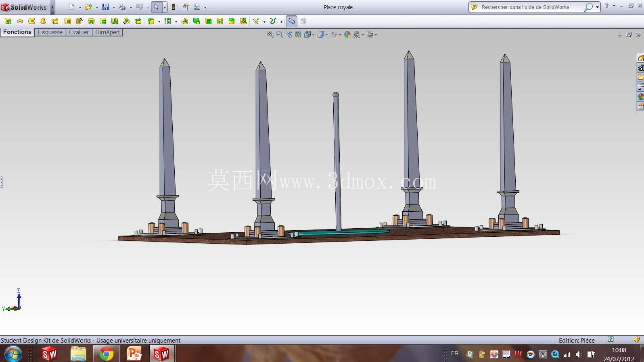The image size is (644, 362).
Task: Click the Undo arrow icon
Action: [140, 7]
